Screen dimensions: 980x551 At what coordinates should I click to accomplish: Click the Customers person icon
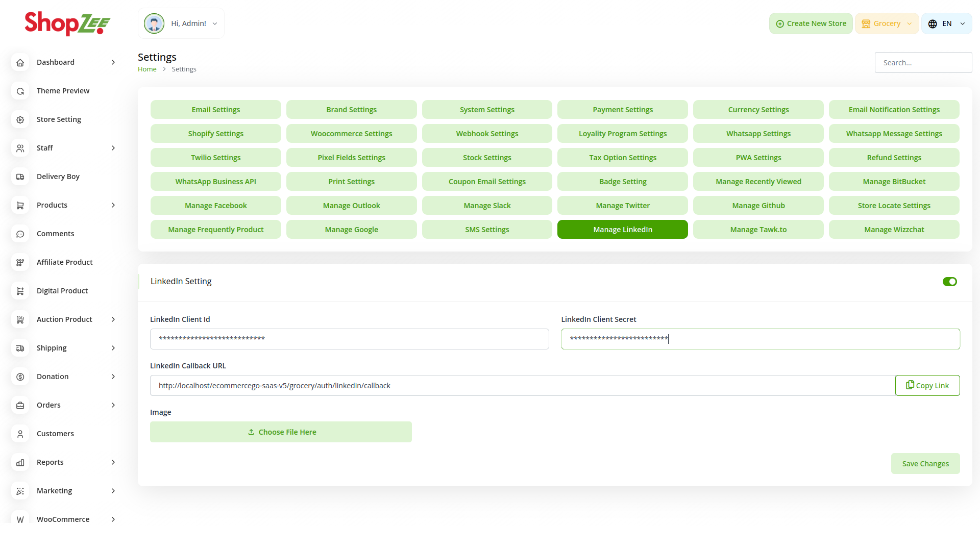click(x=20, y=434)
